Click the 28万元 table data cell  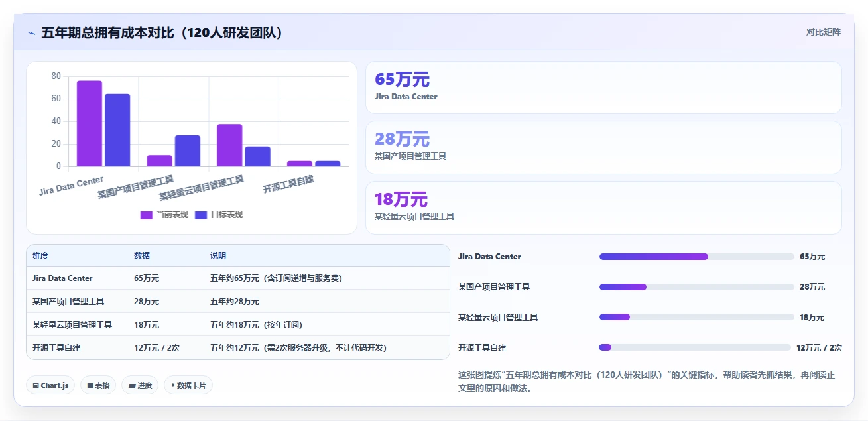pos(147,302)
